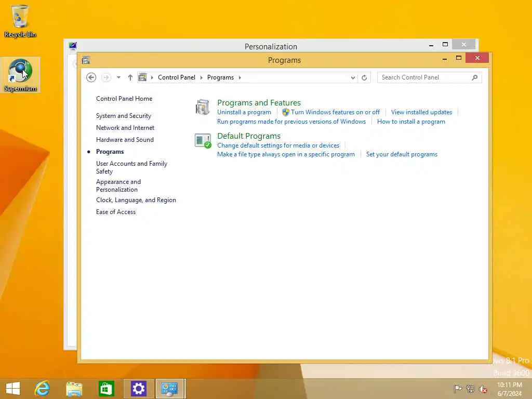
Task: Open Control Panel Home
Action: (124, 99)
